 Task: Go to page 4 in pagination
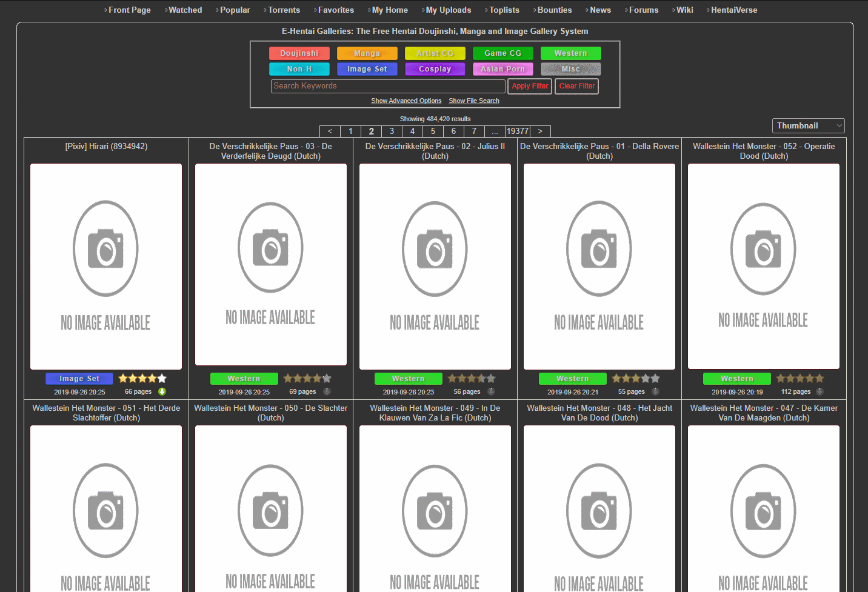(x=412, y=131)
